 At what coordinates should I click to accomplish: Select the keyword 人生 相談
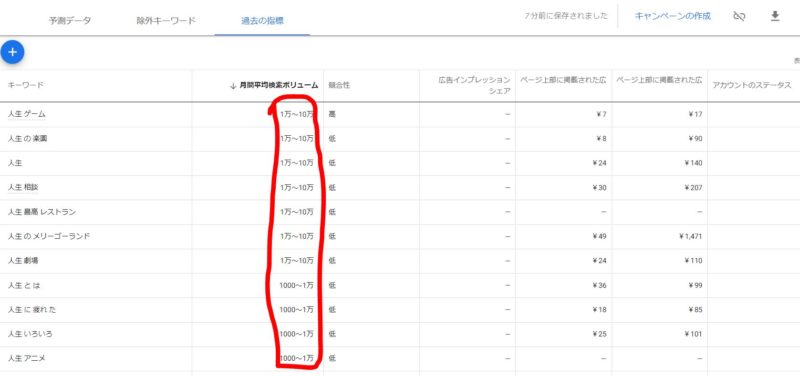23,187
